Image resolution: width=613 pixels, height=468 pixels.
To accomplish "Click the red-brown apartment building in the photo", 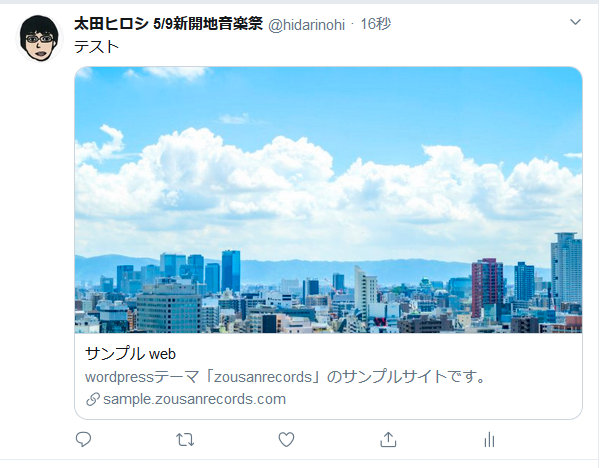I will click(x=487, y=287).
